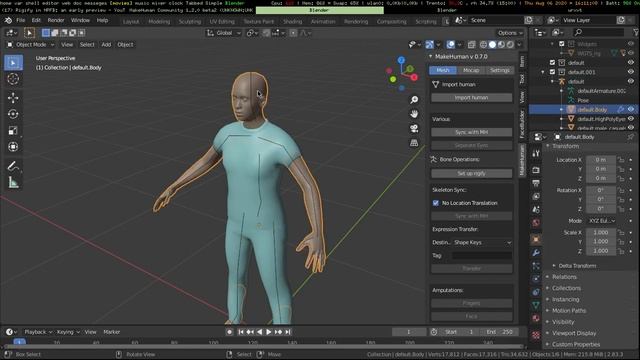This screenshot has height=360, width=640.
Task: Toggle the default collection checkbox
Action: [x=552, y=63]
